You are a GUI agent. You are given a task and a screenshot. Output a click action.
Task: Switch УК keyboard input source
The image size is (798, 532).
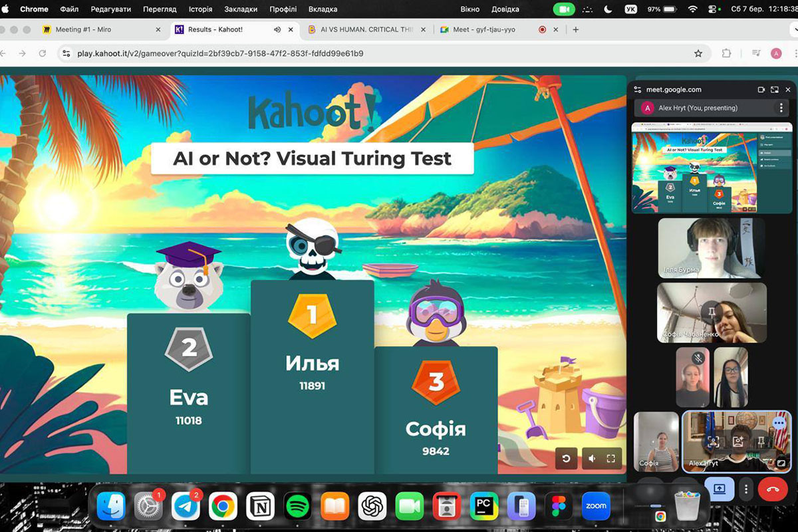pos(631,9)
